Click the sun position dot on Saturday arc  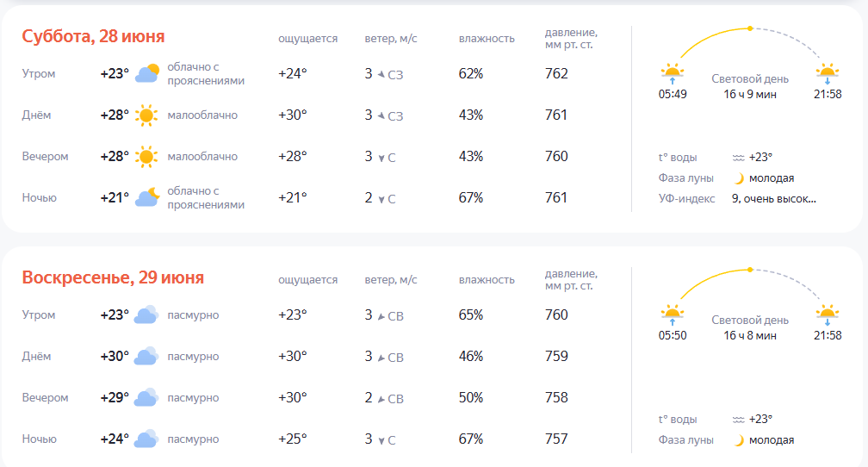coord(749,28)
